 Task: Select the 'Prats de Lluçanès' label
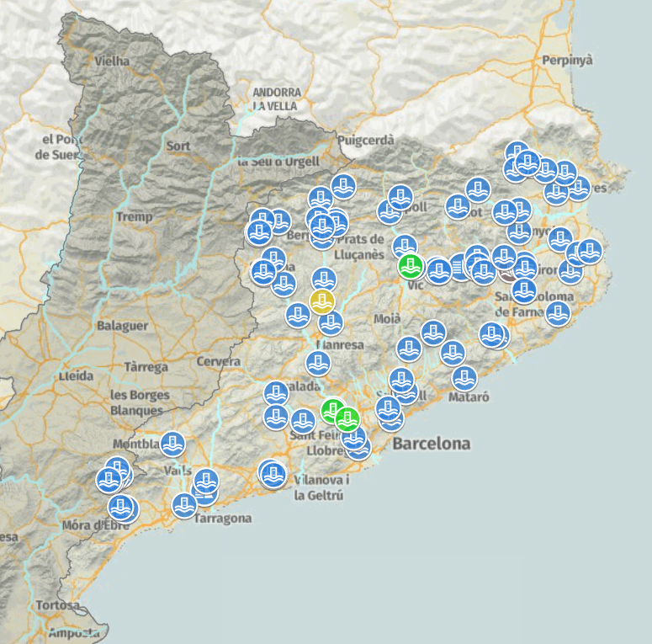click(359, 247)
